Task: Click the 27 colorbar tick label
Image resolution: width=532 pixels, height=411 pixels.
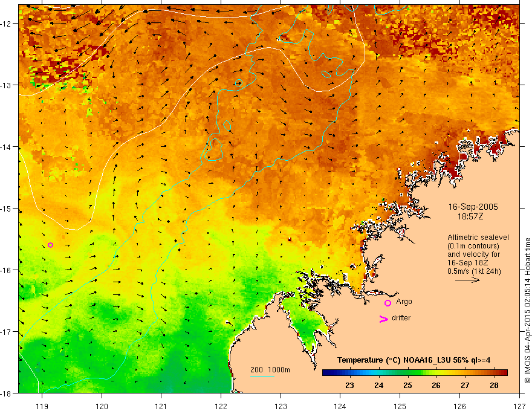Action: click(x=465, y=385)
